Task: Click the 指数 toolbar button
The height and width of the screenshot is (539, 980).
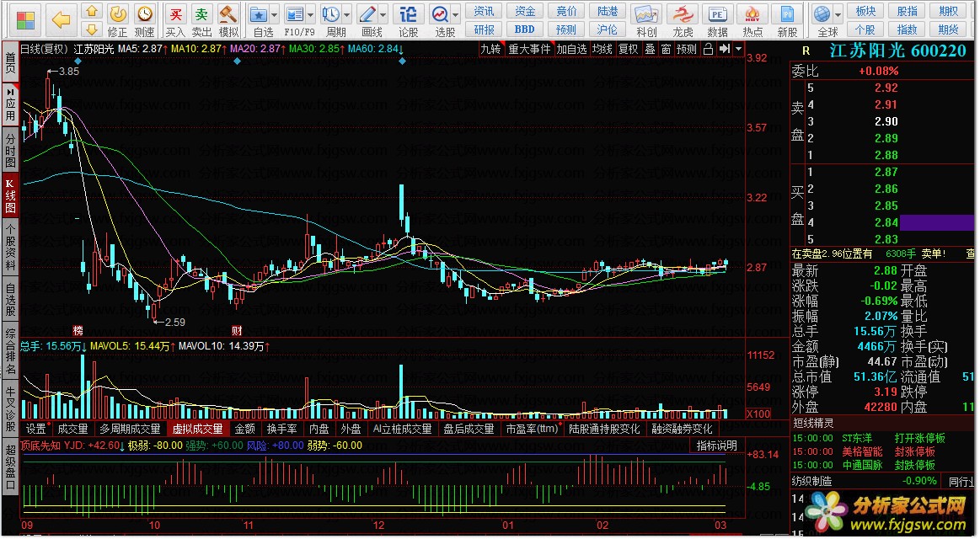Action: click(907, 29)
